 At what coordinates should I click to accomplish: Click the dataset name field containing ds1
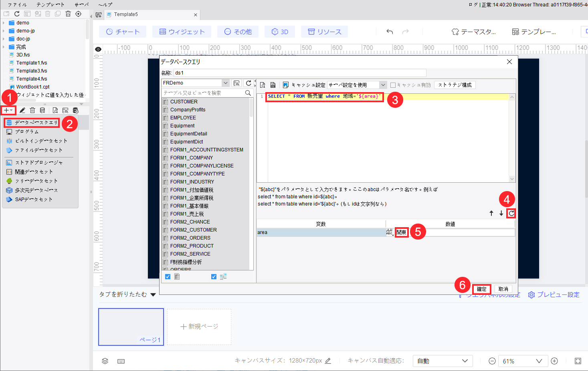pyautogui.click(x=300, y=73)
